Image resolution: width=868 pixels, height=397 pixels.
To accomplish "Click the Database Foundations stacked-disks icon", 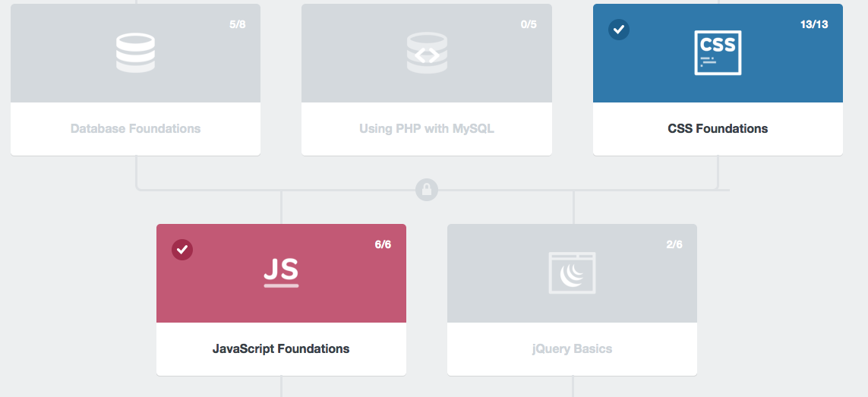I will (135, 52).
